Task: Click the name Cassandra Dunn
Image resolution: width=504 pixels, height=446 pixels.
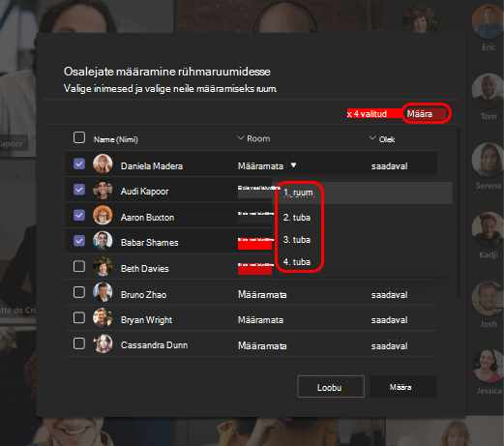Action: pyautogui.click(x=154, y=345)
